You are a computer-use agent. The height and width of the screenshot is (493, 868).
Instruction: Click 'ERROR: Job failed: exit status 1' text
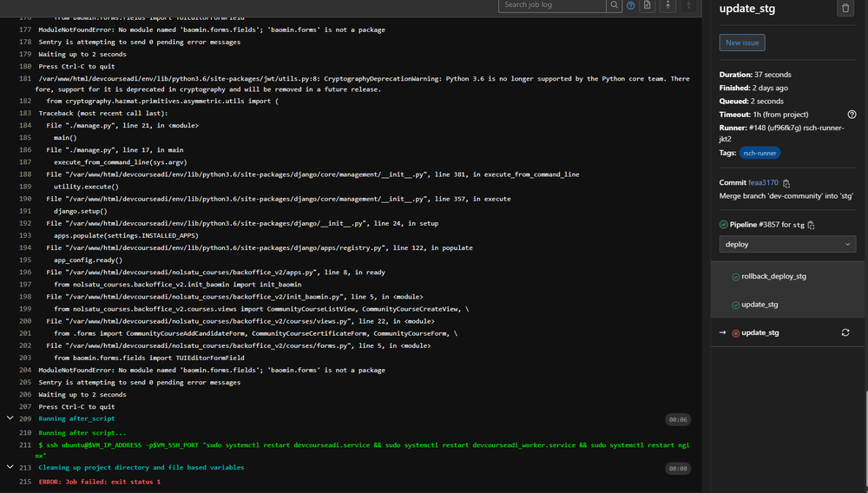[100, 482]
